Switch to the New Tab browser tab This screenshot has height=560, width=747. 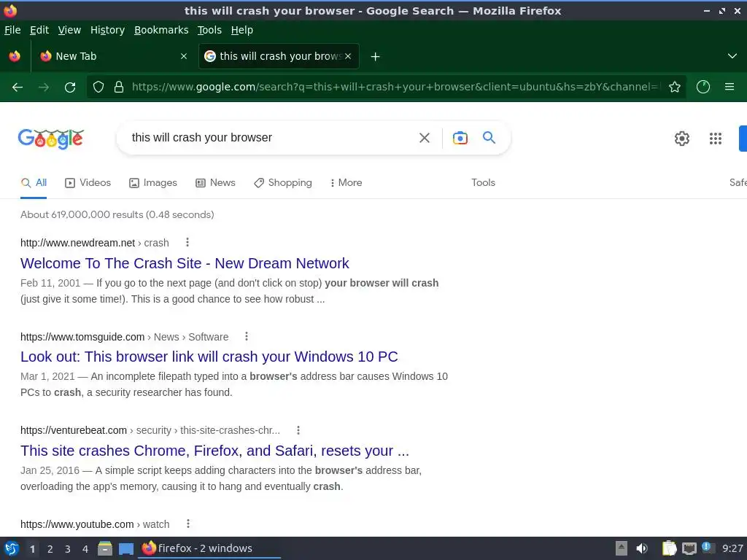click(x=113, y=56)
